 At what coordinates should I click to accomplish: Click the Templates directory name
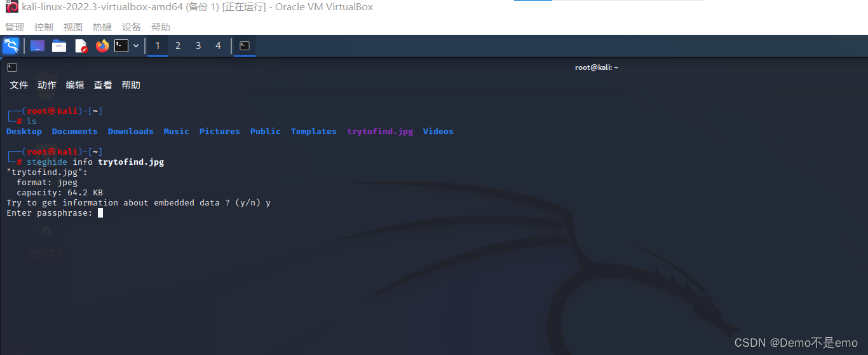tap(314, 132)
